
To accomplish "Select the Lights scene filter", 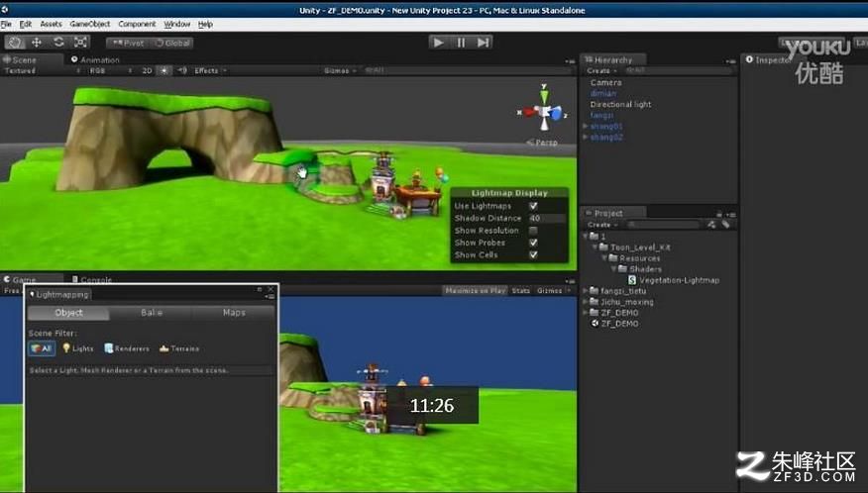I will click(78, 348).
